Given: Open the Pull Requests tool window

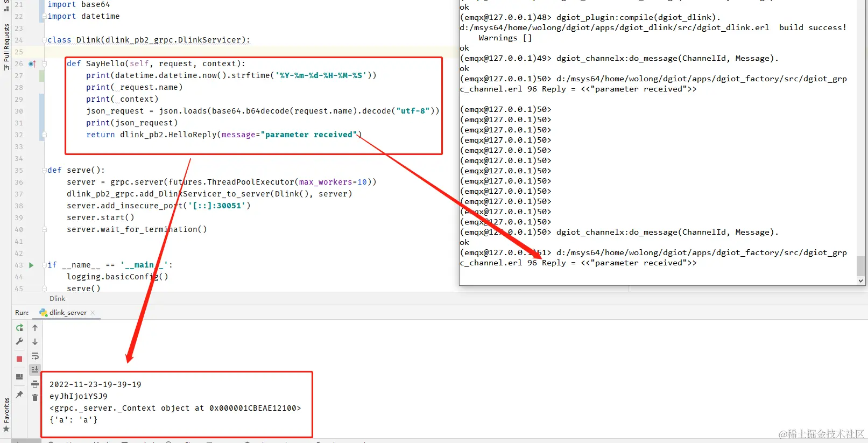Looking at the screenshot, I should pos(6,46).
